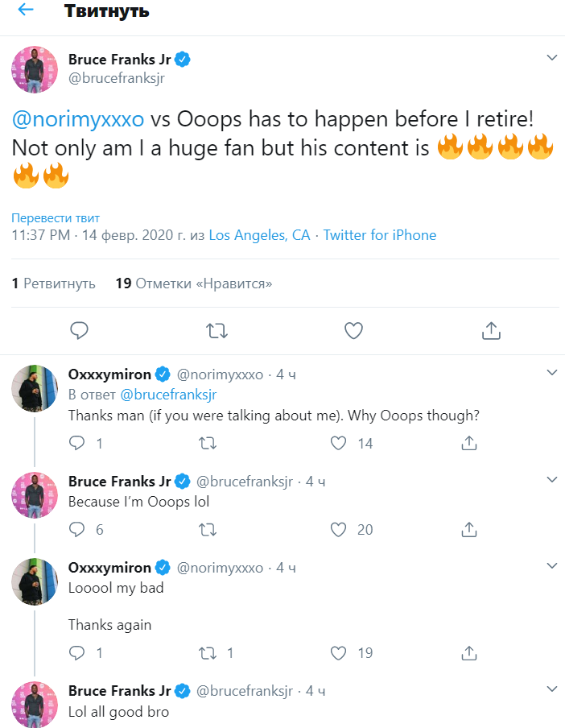Viewport: 565px width, 728px height.
Task: Expand options for 'Why Ooops though?' reply
Action: pos(551,373)
